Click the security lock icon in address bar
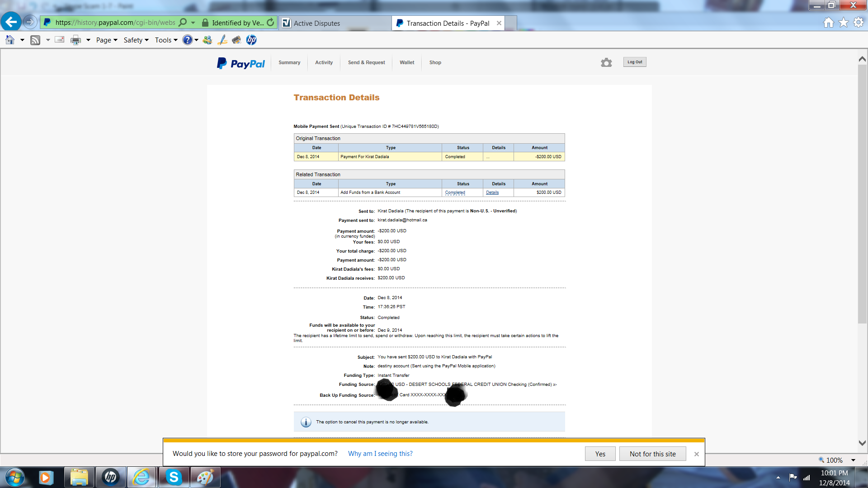Viewport: 868px width, 488px height. (205, 23)
